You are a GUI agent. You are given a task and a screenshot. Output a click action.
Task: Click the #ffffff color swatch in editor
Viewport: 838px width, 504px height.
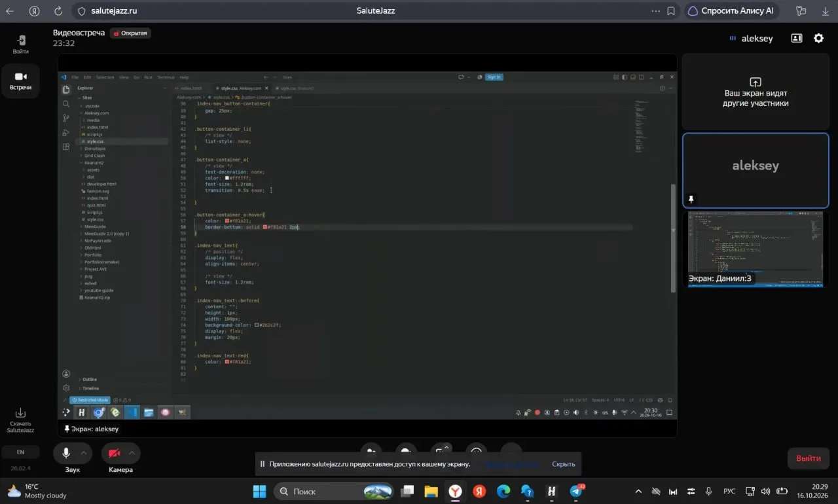point(227,178)
